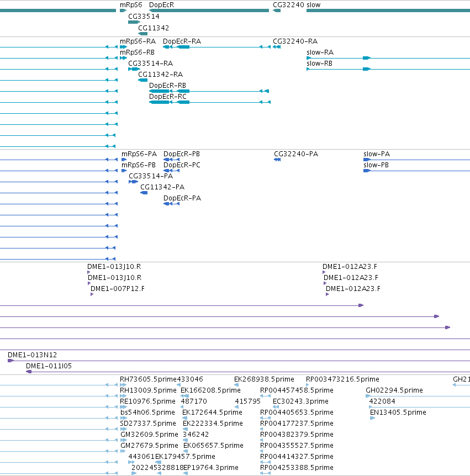Click the RP004457458.5prime EST label
The width and height of the screenshot is (470, 476).
(x=297, y=390)
